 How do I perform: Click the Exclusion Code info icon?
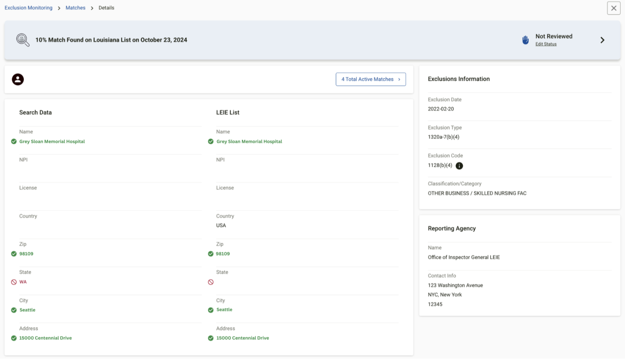point(459,166)
